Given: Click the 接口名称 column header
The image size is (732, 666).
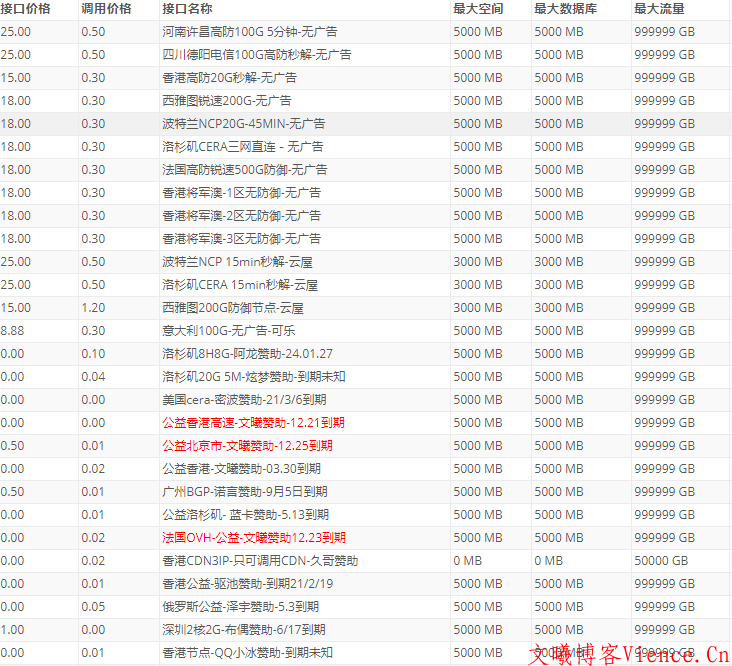Looking at the screenshot, I should 187,8.
